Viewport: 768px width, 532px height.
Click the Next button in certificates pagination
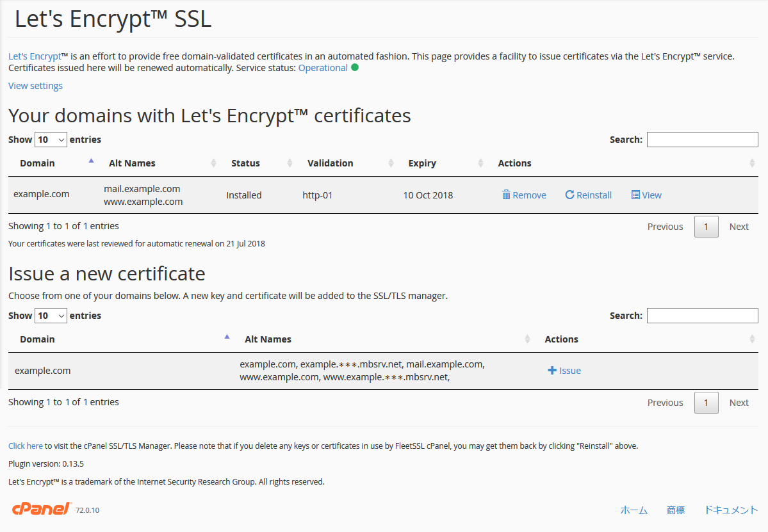tap(739, 227)
